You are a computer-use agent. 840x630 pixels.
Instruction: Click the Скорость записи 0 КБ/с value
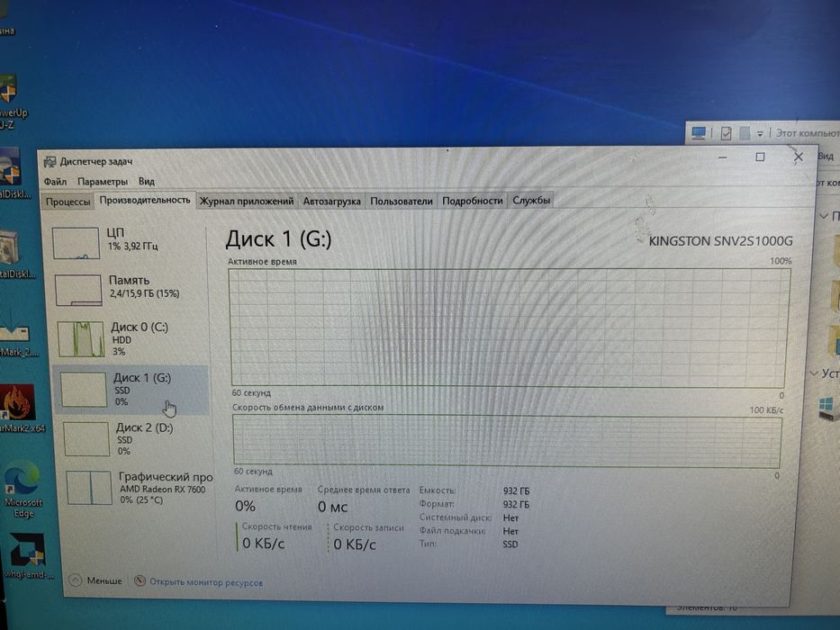click(x=355, y=544)
